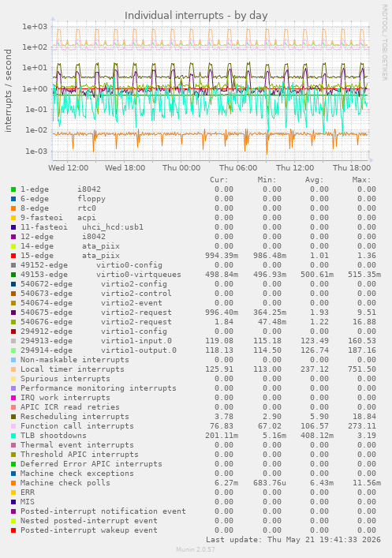The height and width of the screenshot is (558, 392).
Task: Click the red 15-edge ata_piix color swatch
Action: 13,256
